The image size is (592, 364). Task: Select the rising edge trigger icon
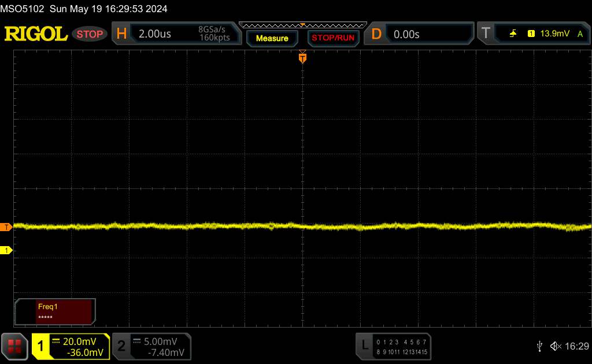pyautogui.click(x=513, y=34)
